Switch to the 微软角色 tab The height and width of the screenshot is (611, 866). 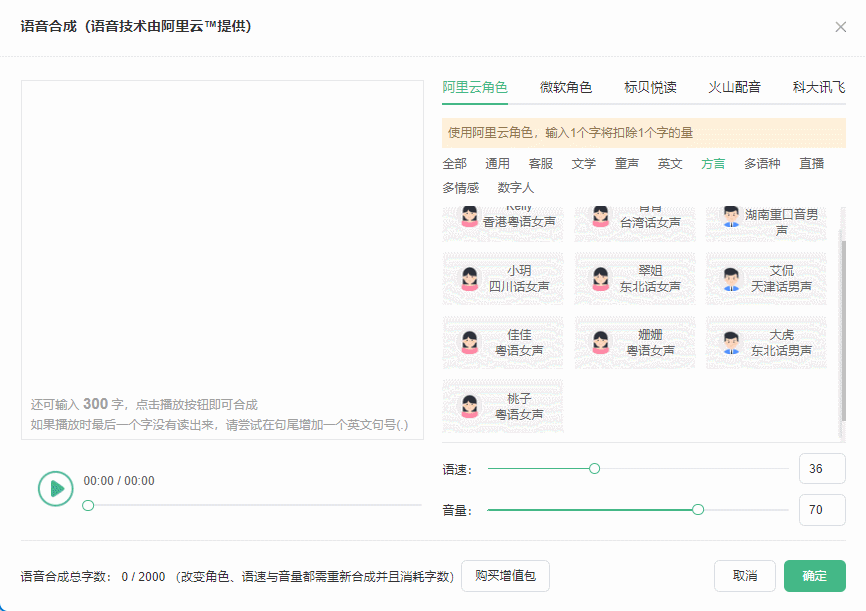pyautogui.click(x=566, y=87)
